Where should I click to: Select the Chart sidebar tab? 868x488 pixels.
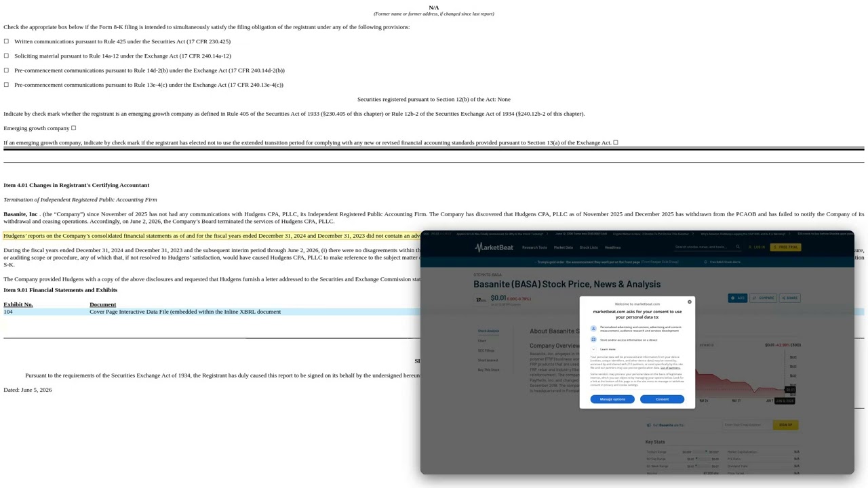pyautogui.click(x=482, y=341)
